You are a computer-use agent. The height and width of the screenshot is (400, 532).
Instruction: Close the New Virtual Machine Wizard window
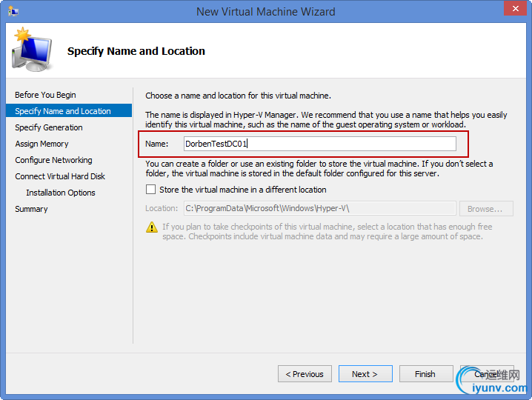click(x=515, y=8)
